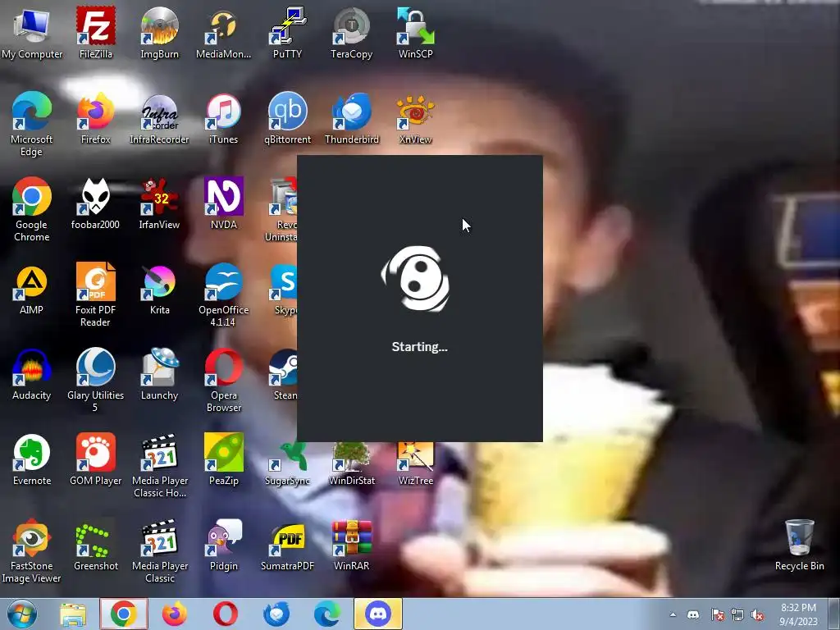Select the qBittorrent desktop shortcut
This screenshot has height=630, width=840.
288,118
